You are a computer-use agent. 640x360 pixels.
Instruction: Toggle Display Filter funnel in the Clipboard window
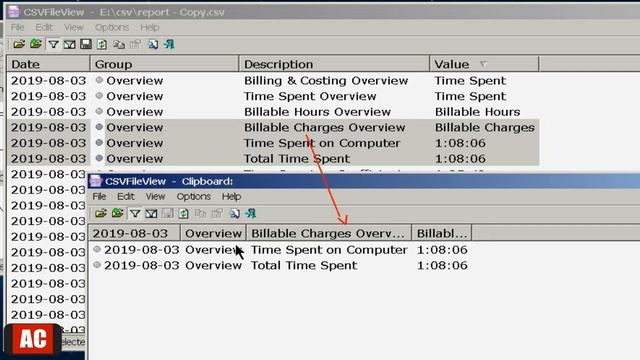(x=135, y=213)
